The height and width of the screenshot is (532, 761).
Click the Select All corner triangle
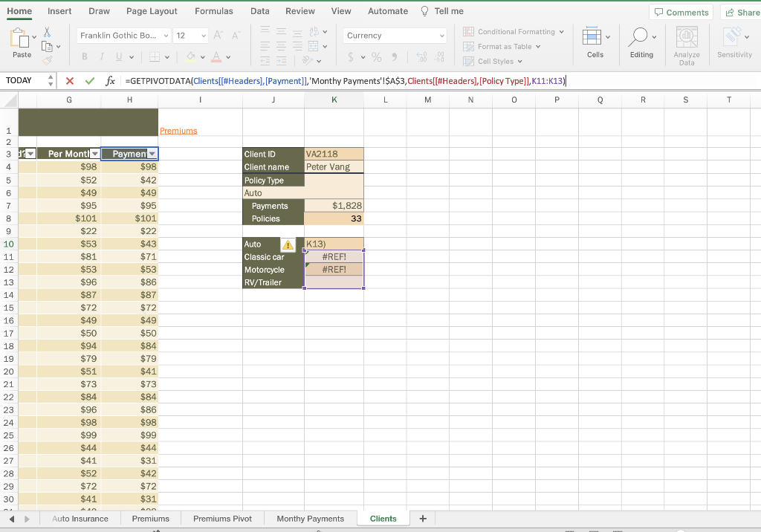pyautogui.click(x=9, y=100)
